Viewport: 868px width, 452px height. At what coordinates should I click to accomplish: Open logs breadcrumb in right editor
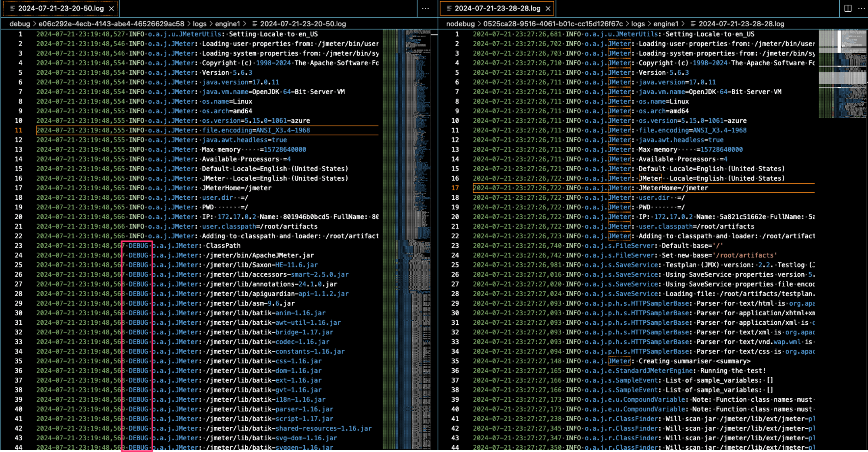tap(638, 24)
